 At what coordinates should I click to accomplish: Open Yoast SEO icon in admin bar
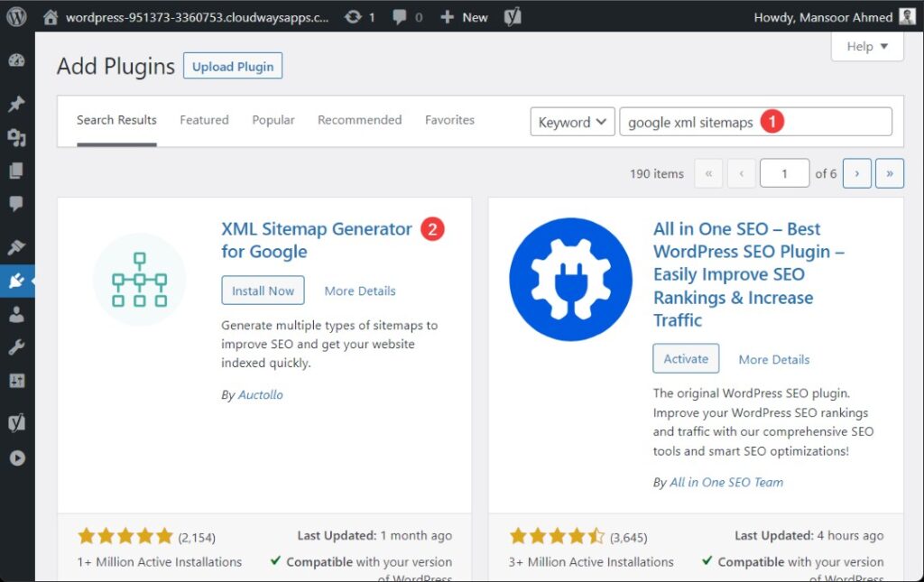513,17
